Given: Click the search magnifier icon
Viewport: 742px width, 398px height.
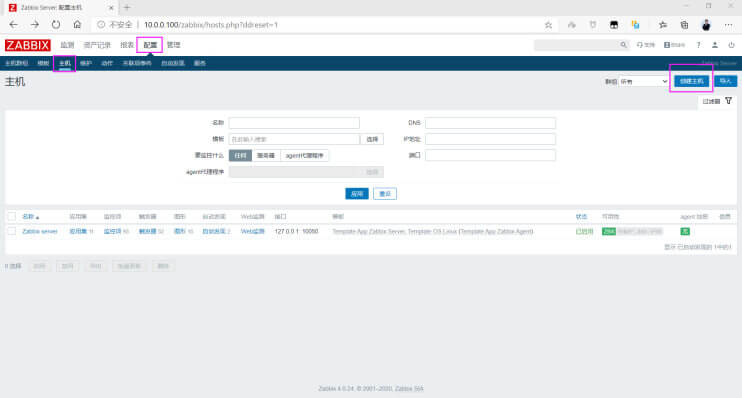Looking at the screenshot, I should click(x=623, y=45).
